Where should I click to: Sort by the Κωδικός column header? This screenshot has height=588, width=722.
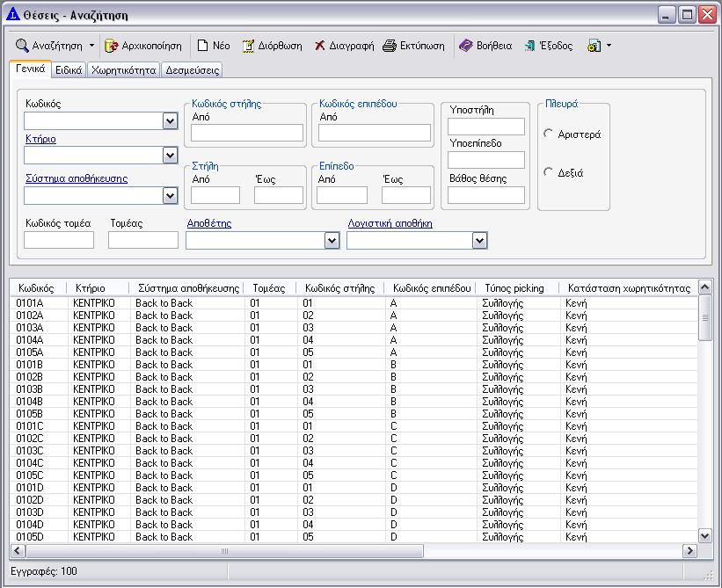pos(39,288)
